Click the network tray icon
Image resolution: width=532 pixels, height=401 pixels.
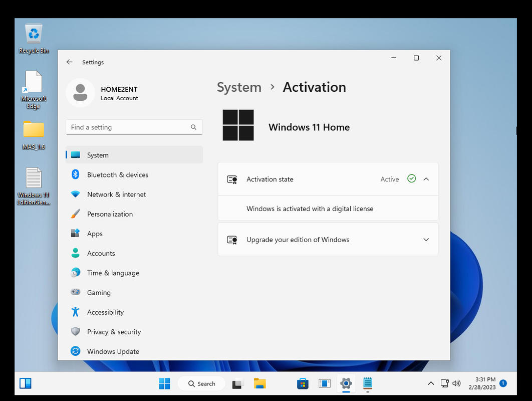tap(444, 383)
